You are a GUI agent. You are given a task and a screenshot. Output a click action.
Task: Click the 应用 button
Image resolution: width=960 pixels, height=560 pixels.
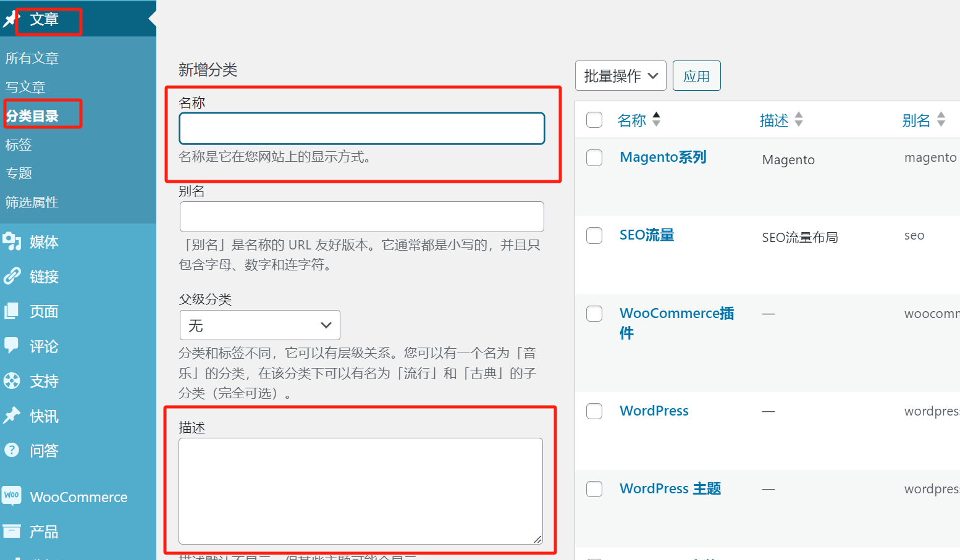tap(696, 75)
